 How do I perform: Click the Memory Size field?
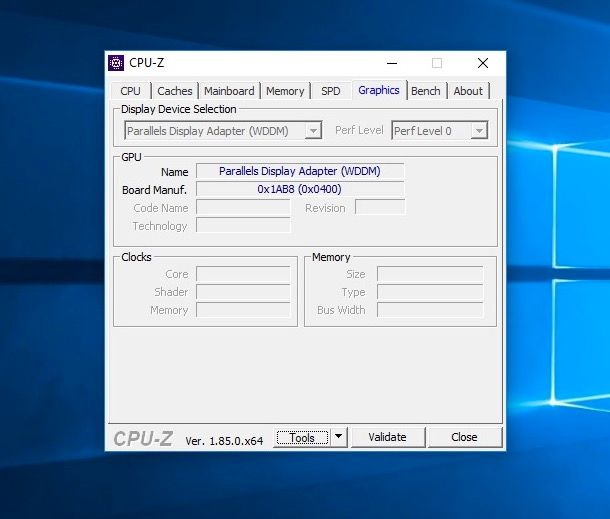click(x=430, y=274)
